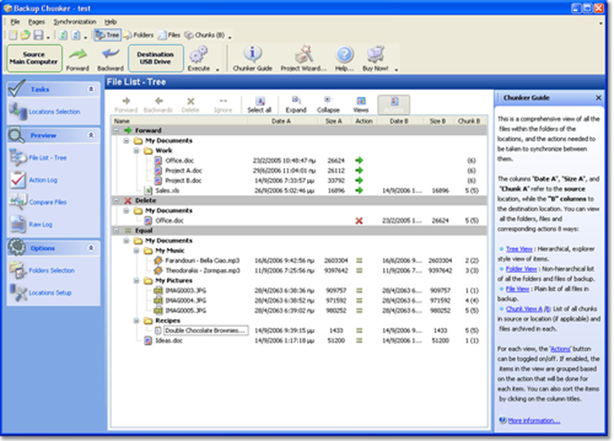Image resolution: width=614 pixels, height=441 pixels.
Task: Switch to the Chunks (B) view toggle
Action: (206, 34)
